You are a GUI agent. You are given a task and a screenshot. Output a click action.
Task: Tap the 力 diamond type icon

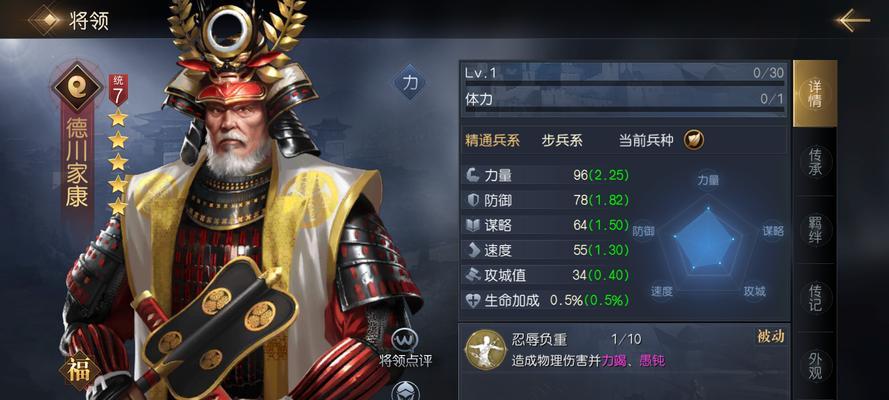tap(410, 83)
